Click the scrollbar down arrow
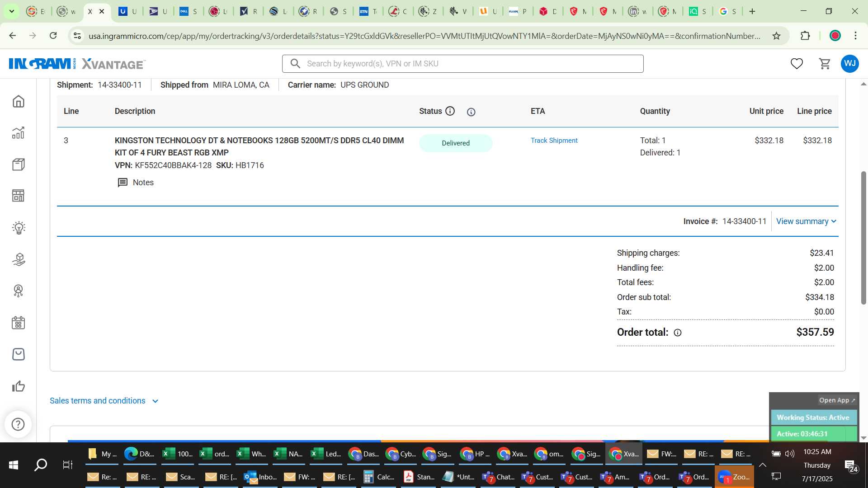 863,437
